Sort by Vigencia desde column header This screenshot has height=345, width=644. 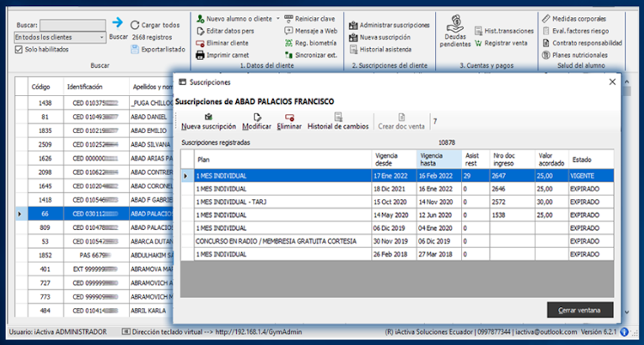tap(394, 160)
